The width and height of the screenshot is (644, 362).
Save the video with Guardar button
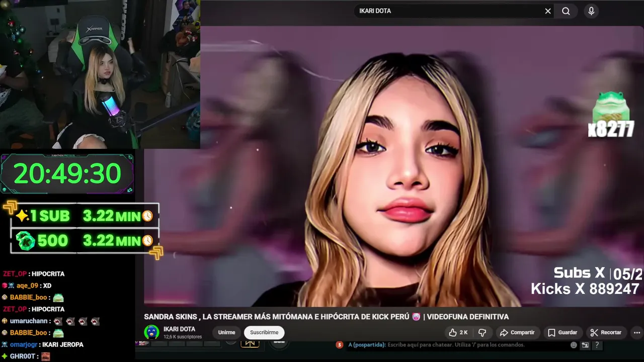(x=562, y=332)
